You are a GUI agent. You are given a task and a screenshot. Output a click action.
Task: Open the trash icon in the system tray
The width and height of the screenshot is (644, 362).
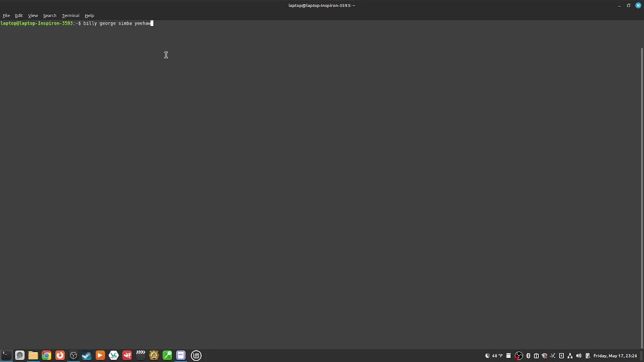(x=509, y=356)
